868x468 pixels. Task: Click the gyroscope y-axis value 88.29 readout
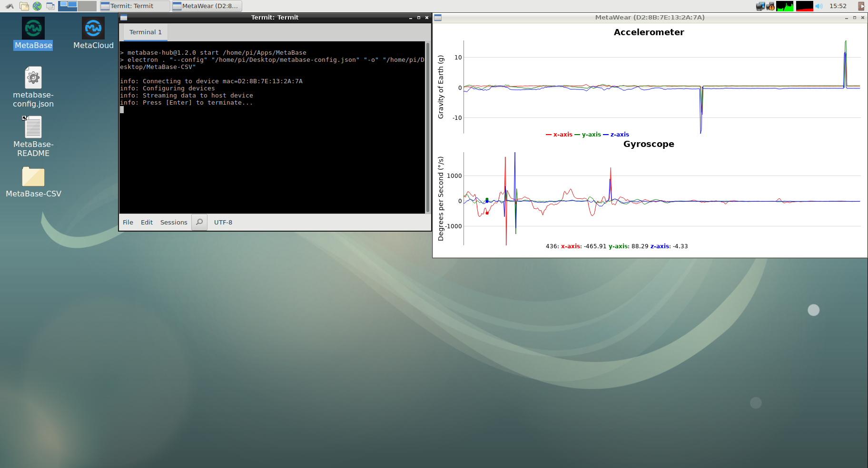(x=640, y=246)
